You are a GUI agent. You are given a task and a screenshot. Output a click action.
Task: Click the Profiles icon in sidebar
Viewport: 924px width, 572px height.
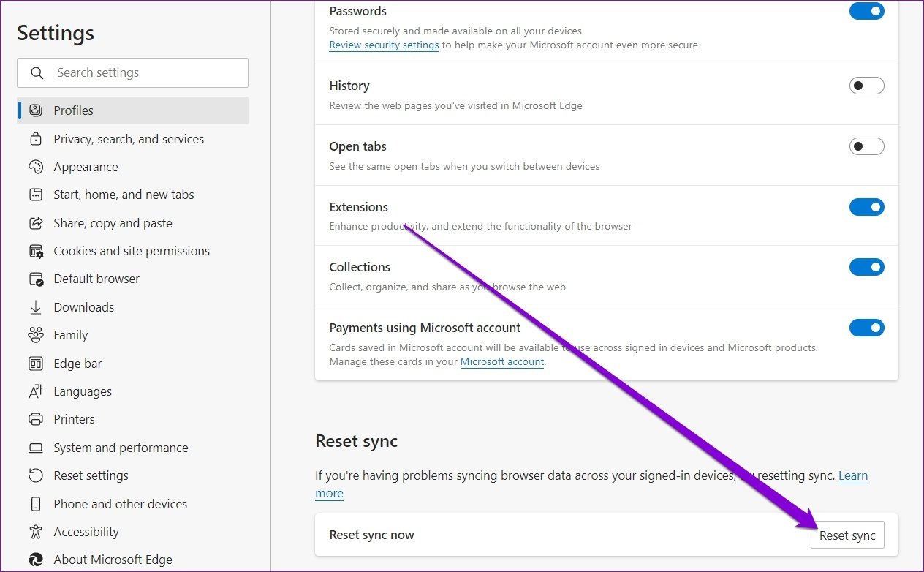36,110
